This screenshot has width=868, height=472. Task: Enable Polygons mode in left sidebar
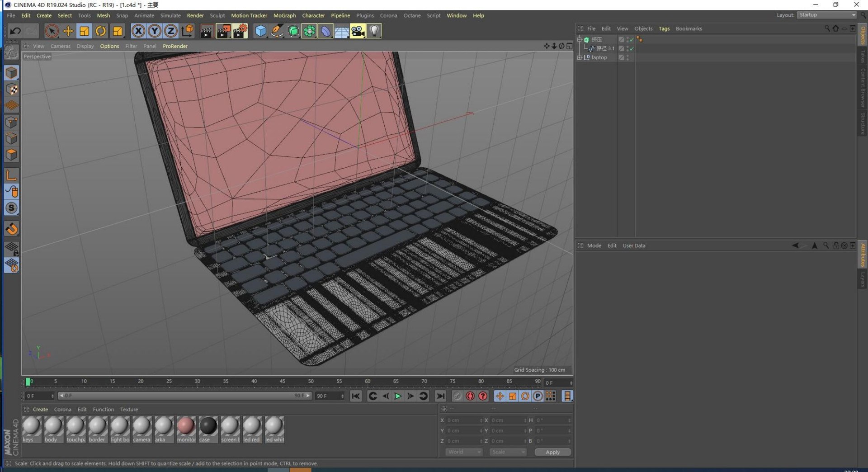pos(12,155)
